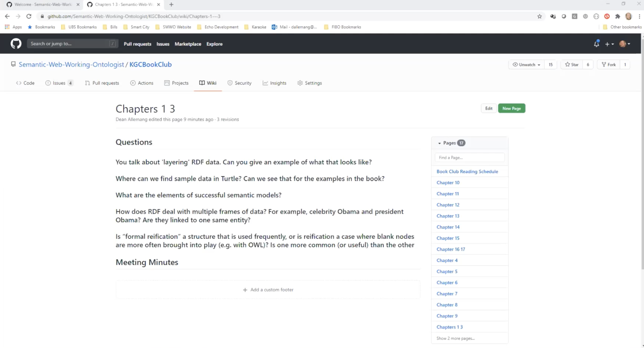Open the Marketplace menu item

coord(188,44)
